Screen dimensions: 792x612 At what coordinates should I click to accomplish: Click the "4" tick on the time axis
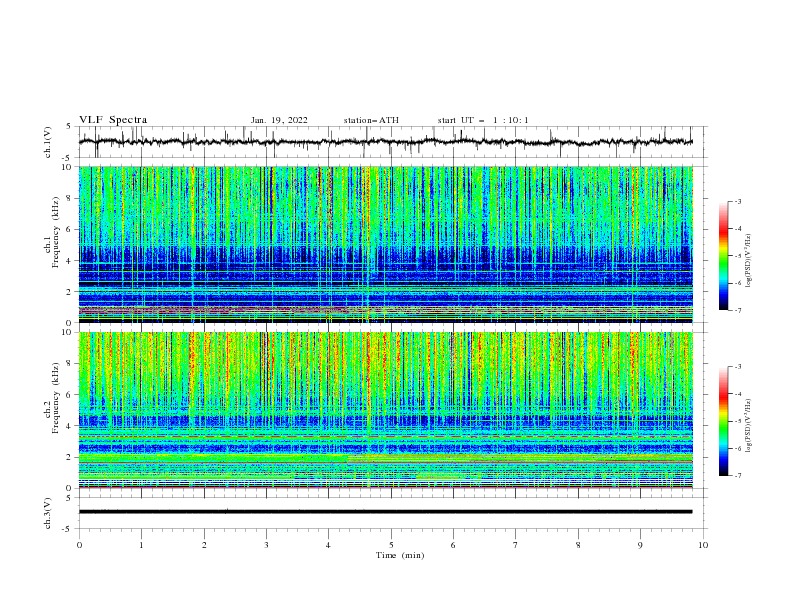point(328,545)
